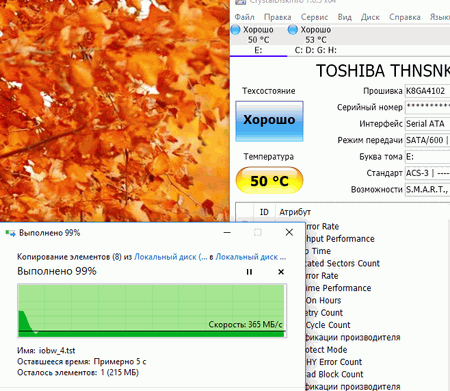Viewport: 450px width, 391px height.
Task: Click the blue Хорошо health status button
Action: coord(269,121)
